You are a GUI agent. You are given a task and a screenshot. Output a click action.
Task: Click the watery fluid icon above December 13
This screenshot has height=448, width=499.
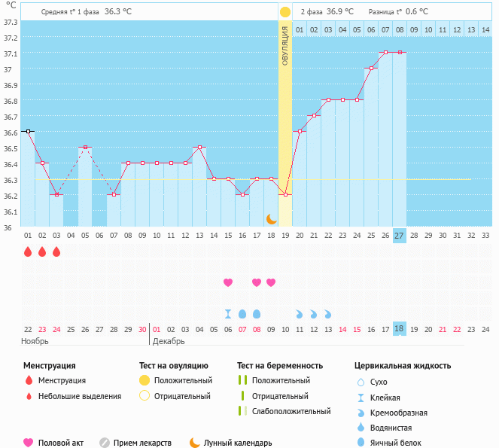click(x=327, y=313)
